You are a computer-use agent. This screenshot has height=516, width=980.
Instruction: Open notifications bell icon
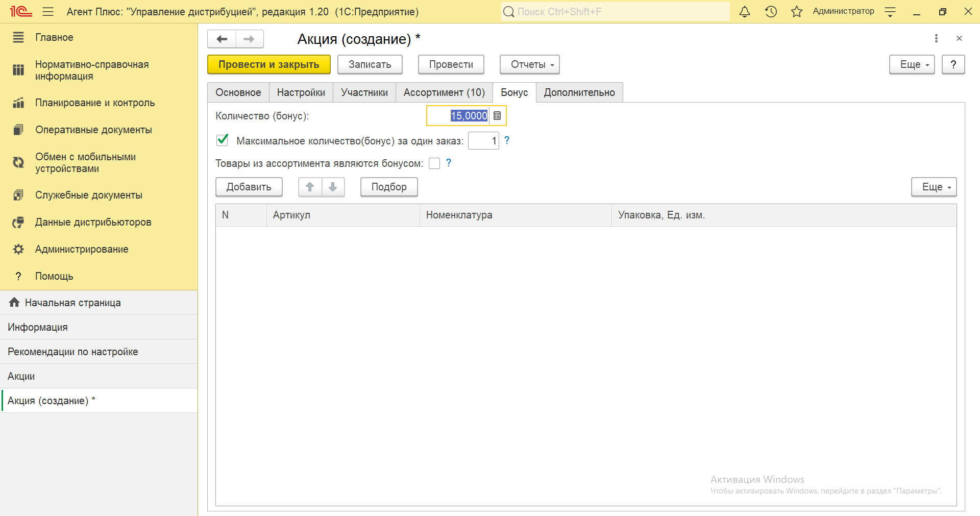[x=745, y=11]
